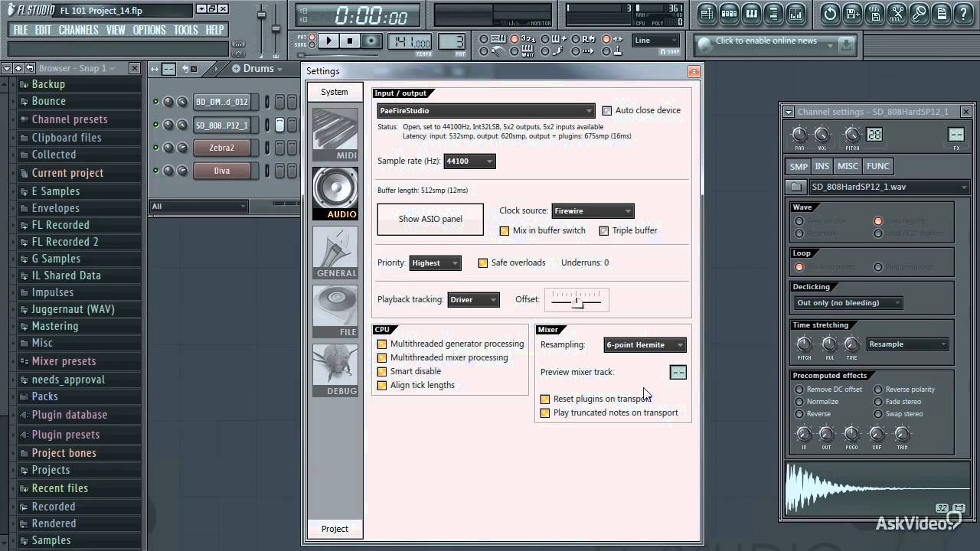Switch to the MISC tab
This screenshot has width=980, height=551.
(x=848, y=166)
